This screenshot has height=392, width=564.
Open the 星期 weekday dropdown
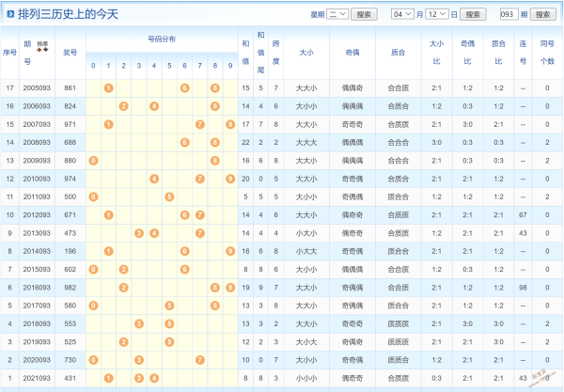tap(337, 14)
